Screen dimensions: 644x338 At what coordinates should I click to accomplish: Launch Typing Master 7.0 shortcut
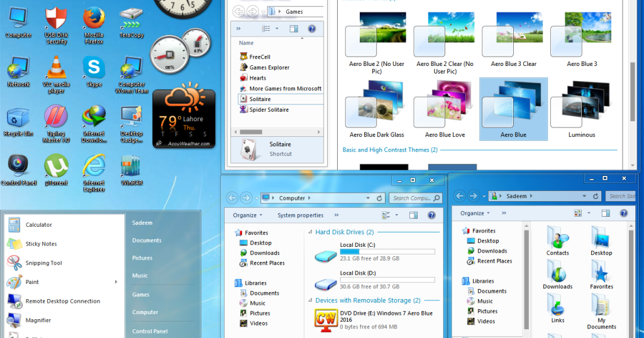click(x=56, y=124)
